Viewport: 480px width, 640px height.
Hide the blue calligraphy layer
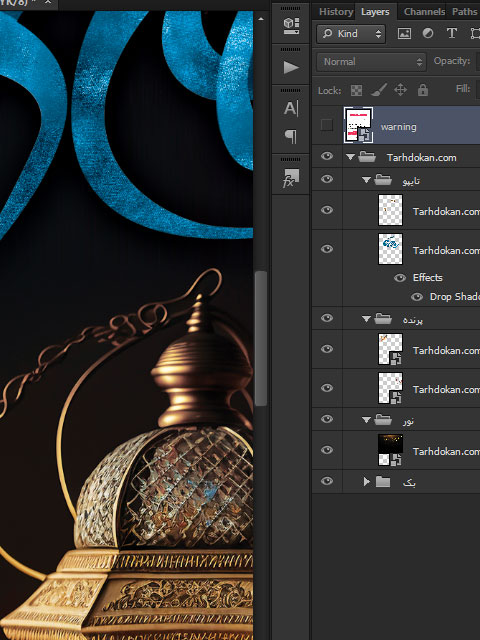(327, 249)
